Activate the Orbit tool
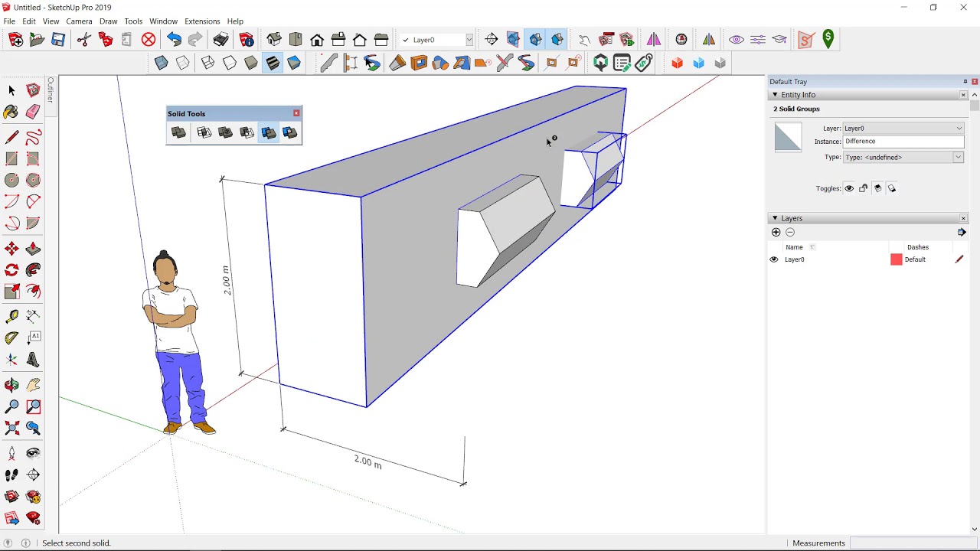This screenshot has height=551, width=980. 11,385
